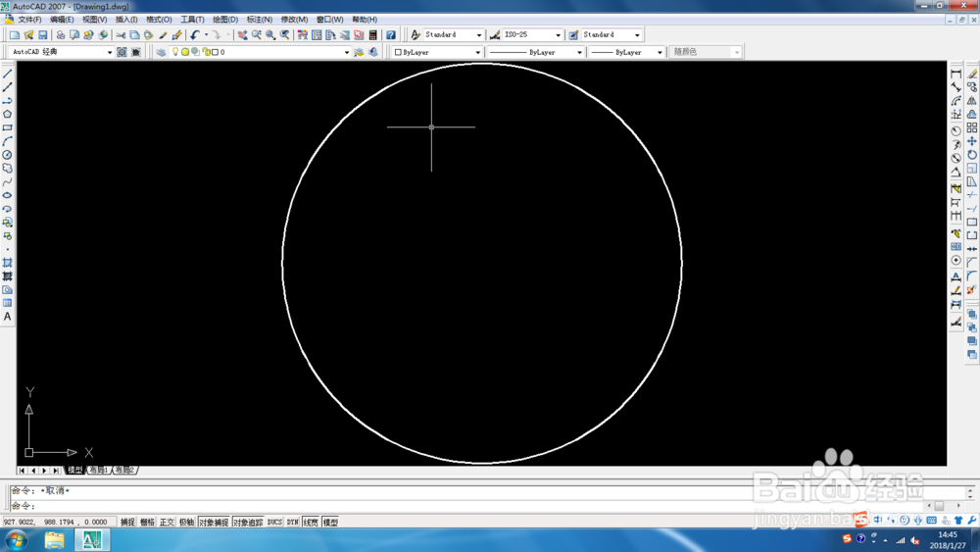Open the 视图(V) menu
The width and height of the screenshot is (980, 552).
click(95, 20)
